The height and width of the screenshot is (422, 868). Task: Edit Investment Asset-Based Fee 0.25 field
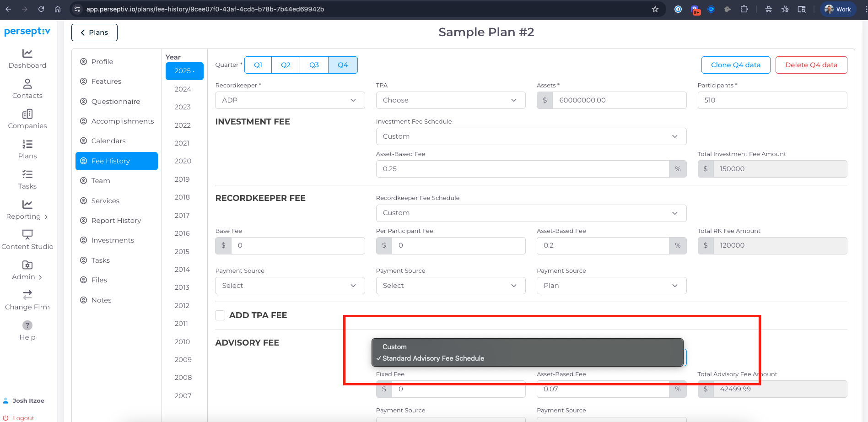523,169
